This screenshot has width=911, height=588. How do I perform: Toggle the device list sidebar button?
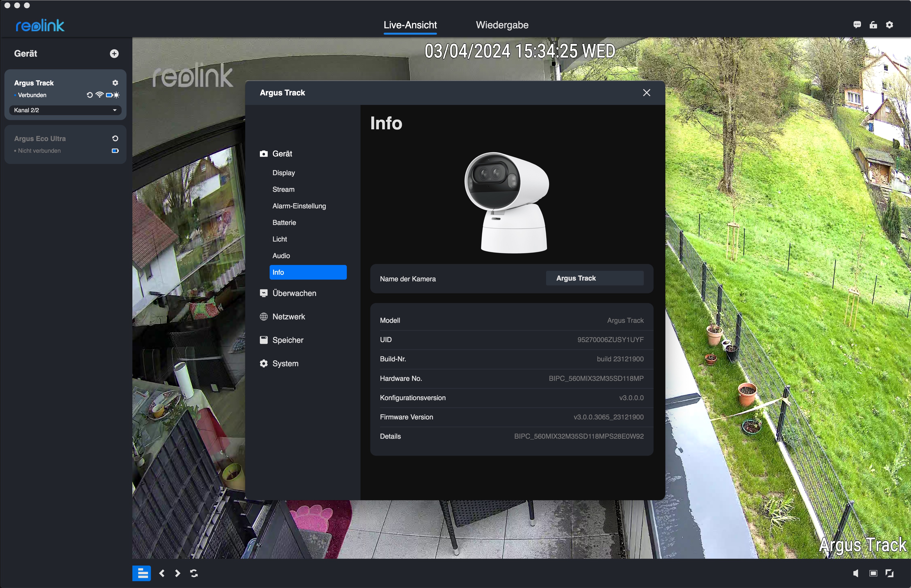tap(142, 573)
